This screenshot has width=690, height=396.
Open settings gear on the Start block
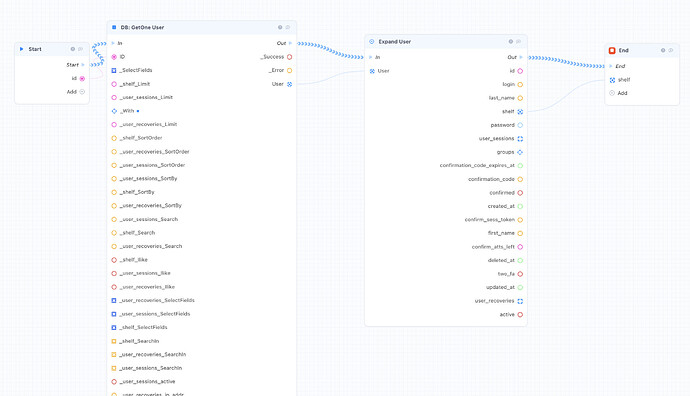tap(73, 49)
